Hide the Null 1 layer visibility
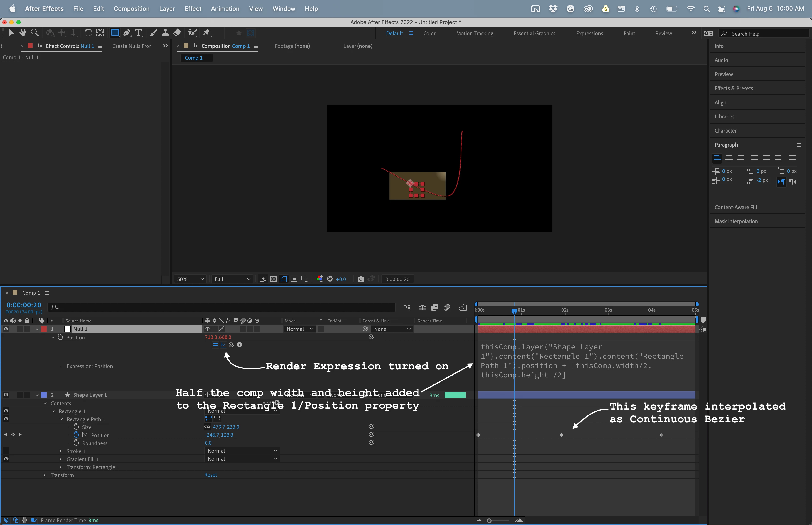The image size is (812, 525). [x=6, y=329]
